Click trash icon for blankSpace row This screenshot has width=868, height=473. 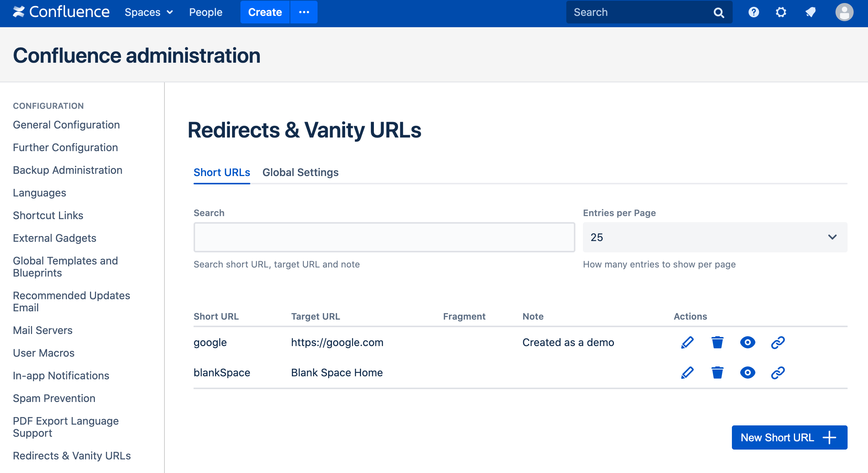point(717,373)
